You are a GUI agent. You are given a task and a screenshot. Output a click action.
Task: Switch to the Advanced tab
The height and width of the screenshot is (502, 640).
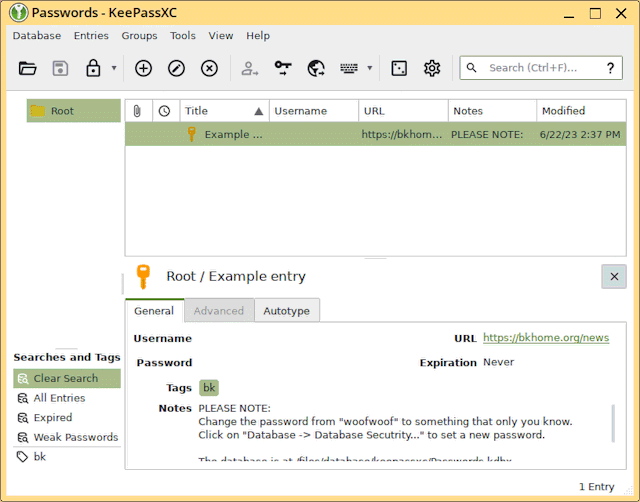coord(219,311)
